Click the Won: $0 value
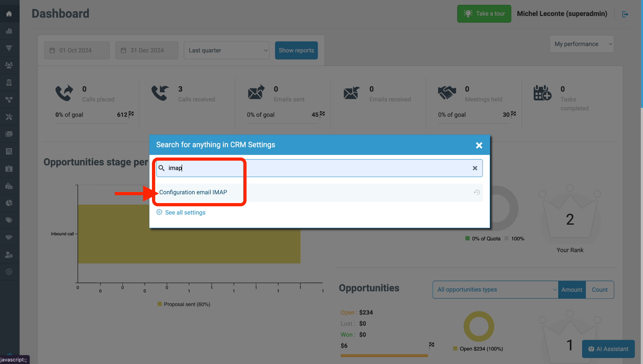Viewport: 643px width, 364px height. pos(363,335)
